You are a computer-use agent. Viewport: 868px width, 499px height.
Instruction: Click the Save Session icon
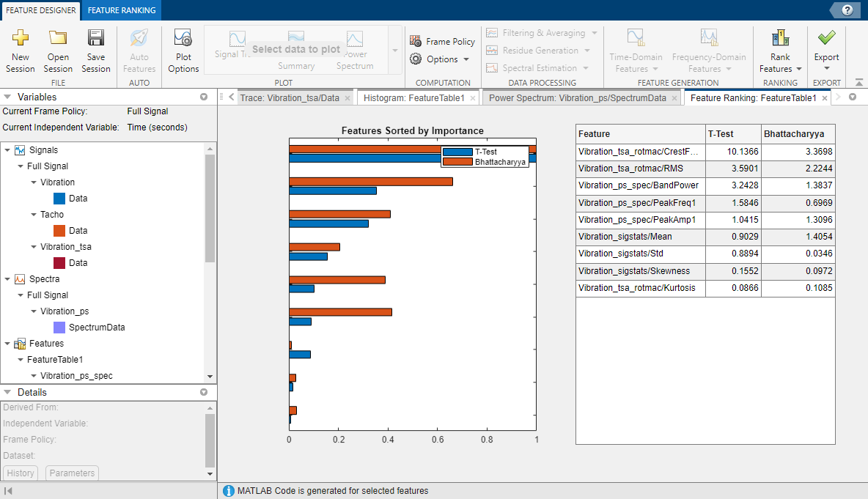click(96, 38)
